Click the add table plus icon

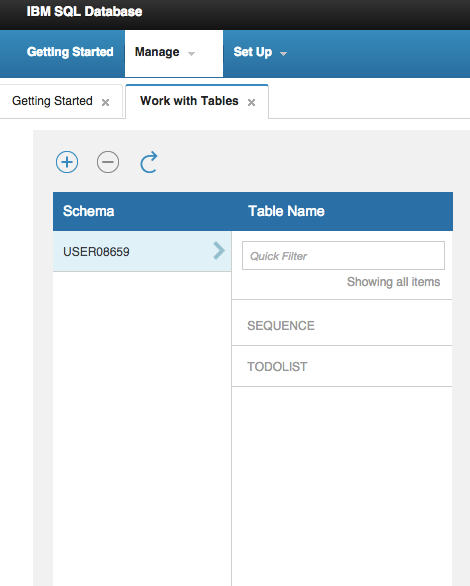67,162
